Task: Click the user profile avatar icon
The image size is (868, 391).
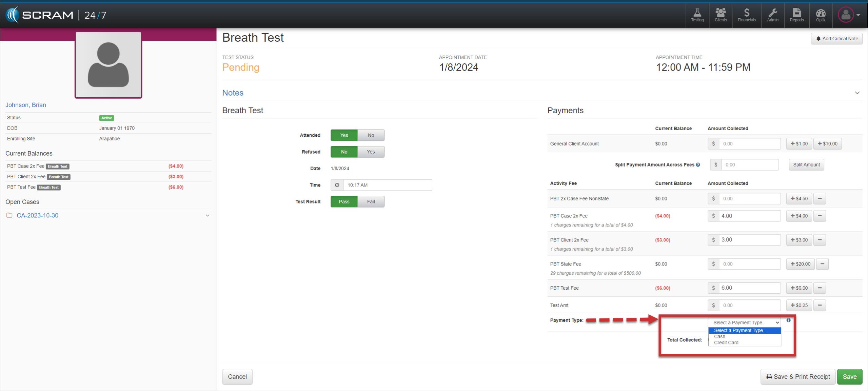Action: pos(846,15)
